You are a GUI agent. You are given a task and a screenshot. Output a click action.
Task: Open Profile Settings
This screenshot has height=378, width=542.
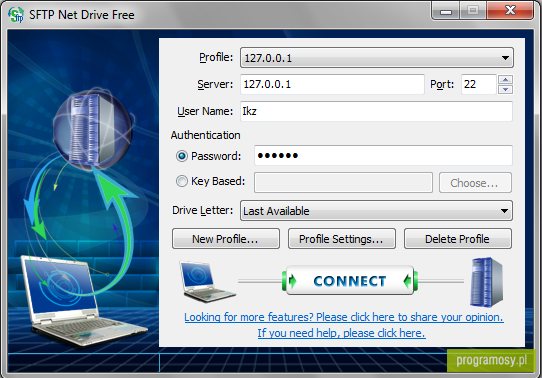[x=342, y=239]
